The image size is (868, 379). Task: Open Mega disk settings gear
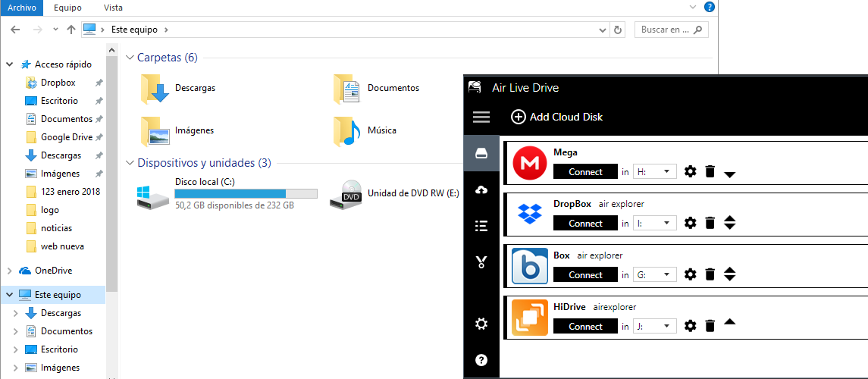click(x=690, y=171)
